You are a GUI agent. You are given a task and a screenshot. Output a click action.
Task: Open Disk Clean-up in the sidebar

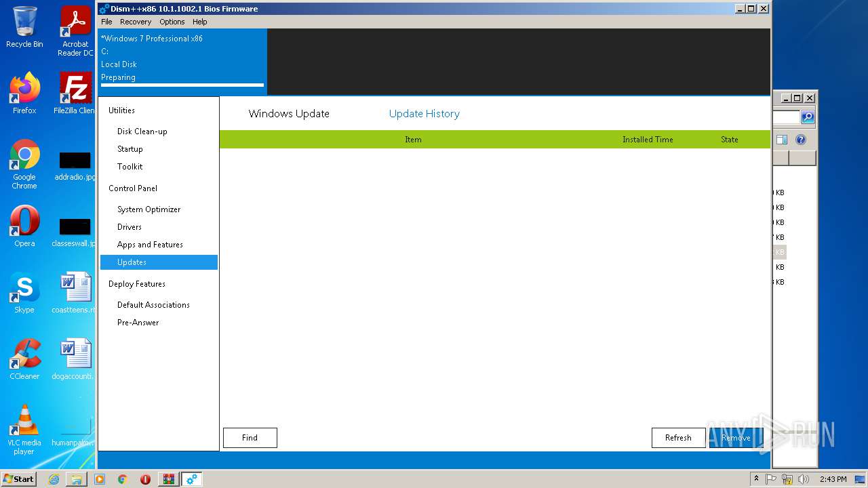tap(142, 131)
